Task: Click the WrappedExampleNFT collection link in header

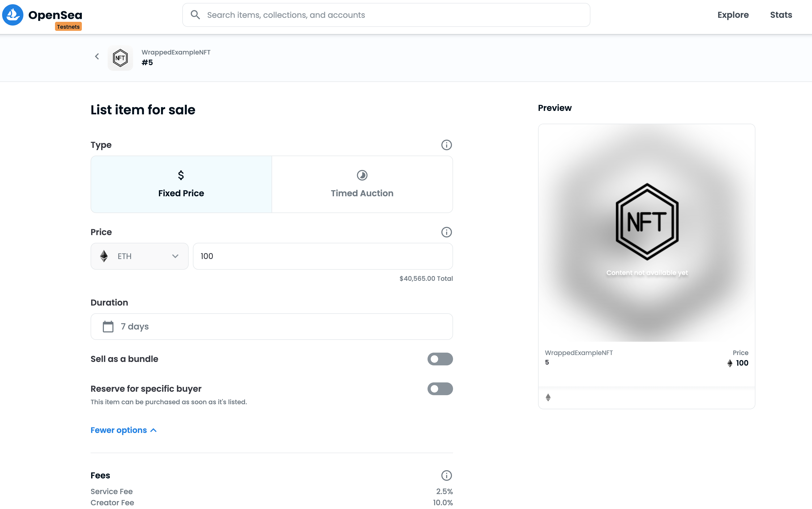Action: tap(176, 52)
